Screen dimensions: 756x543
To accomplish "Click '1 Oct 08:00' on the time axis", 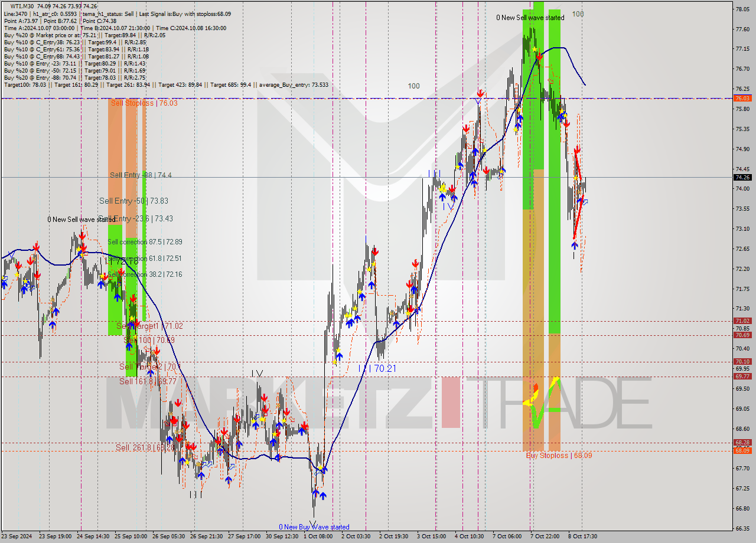I will point(318,537).
